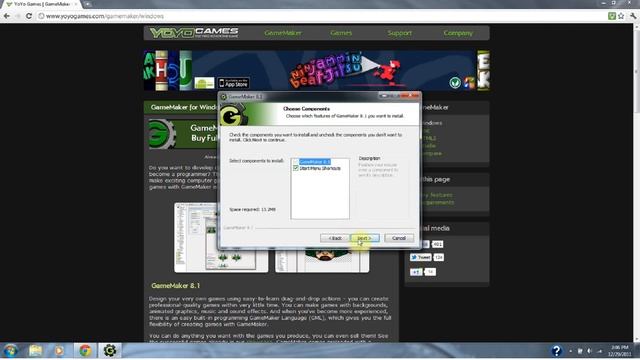Image resolution: width=640 pixels, height=360 pixels.
Task: Cancel the GameMaker 8.1 installer
Action: pos(399,238)
